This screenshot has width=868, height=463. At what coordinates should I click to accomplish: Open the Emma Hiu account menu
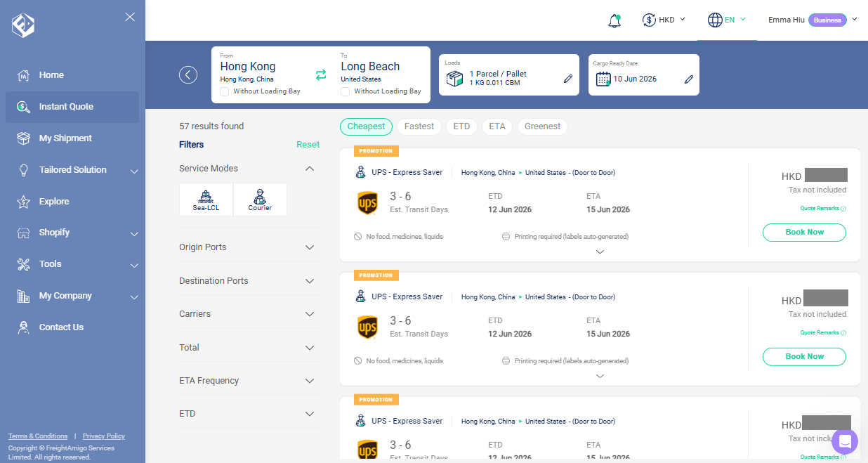(x=813, y=20)
